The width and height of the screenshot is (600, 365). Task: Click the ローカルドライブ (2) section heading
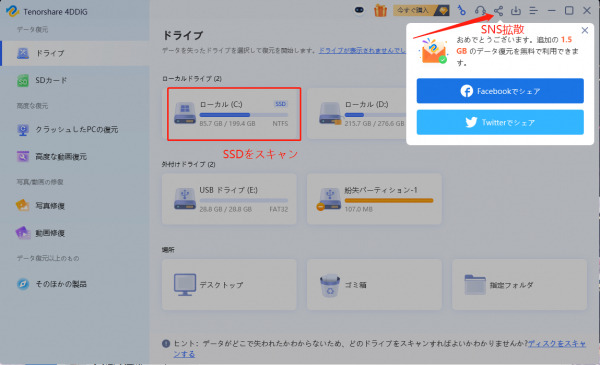[x=192, y=79]
